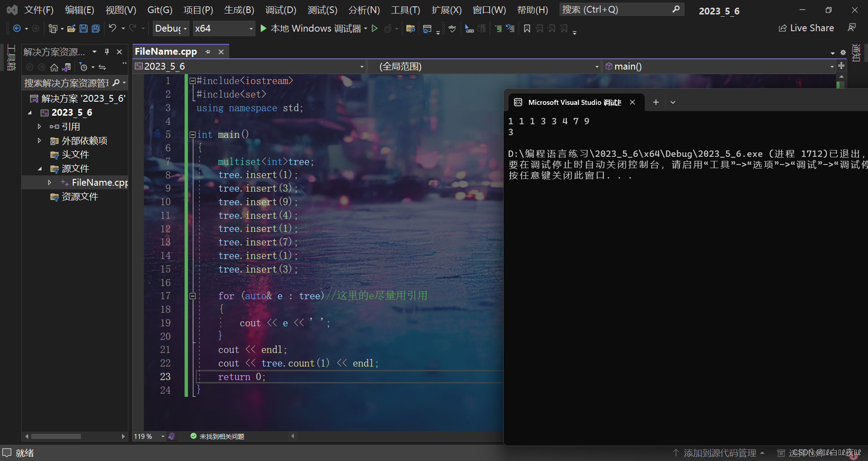Open the 调试(D) menu
Image resolution: width=868 pixels, height=461 pixels.
(280, 9)
